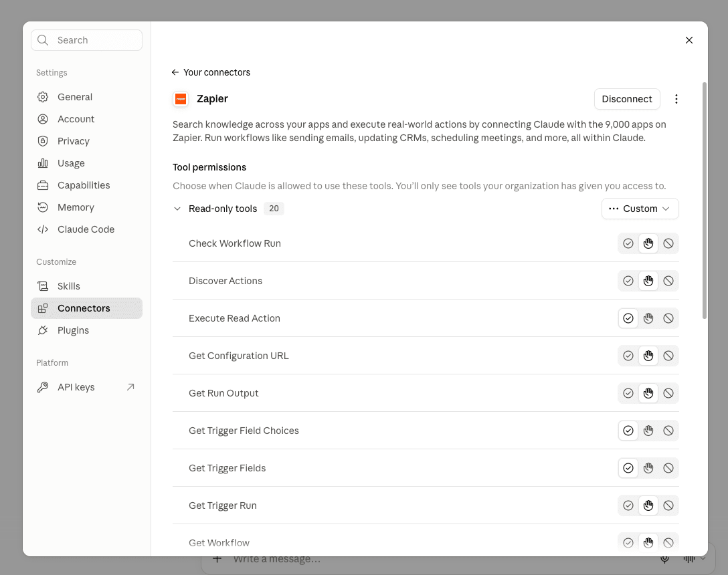Set Get Run Output to needs approval
The height and width of the screenshot is (575, 728).
coord(648,394)
